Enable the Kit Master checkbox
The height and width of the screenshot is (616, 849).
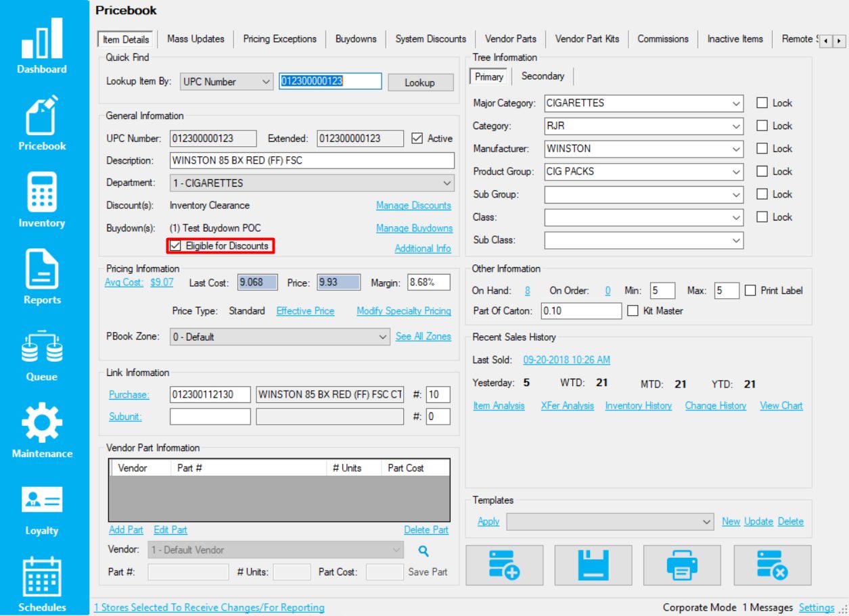pyautogui.click(x=633, y=311)
